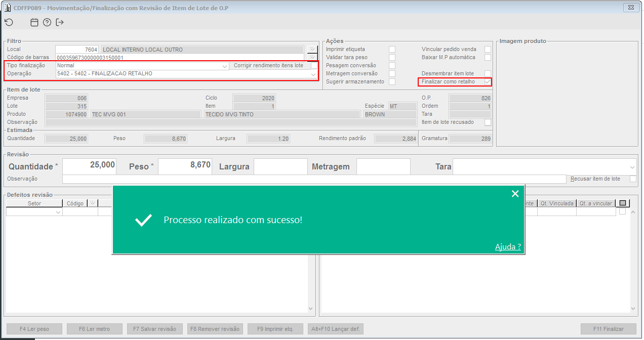
Task: Click scroll-down arrow of right grid
Action: click(633, 309)
